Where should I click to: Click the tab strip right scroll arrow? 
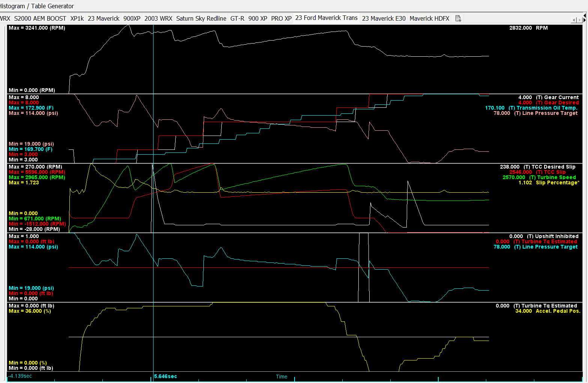[580, 20]
